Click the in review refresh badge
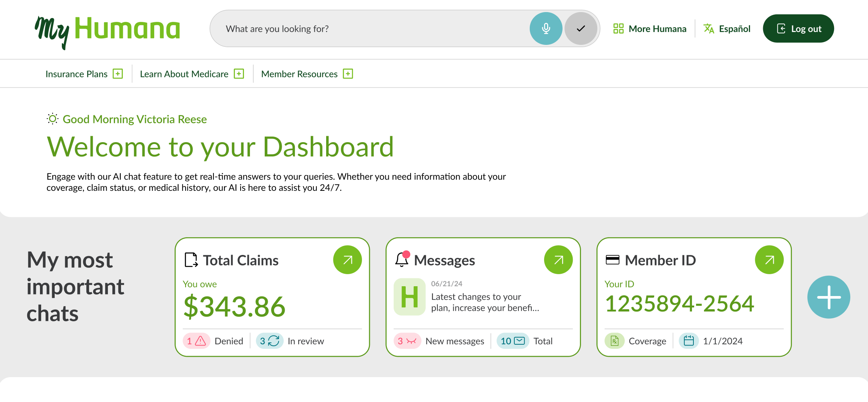868x402 pixels. point(270,341)
